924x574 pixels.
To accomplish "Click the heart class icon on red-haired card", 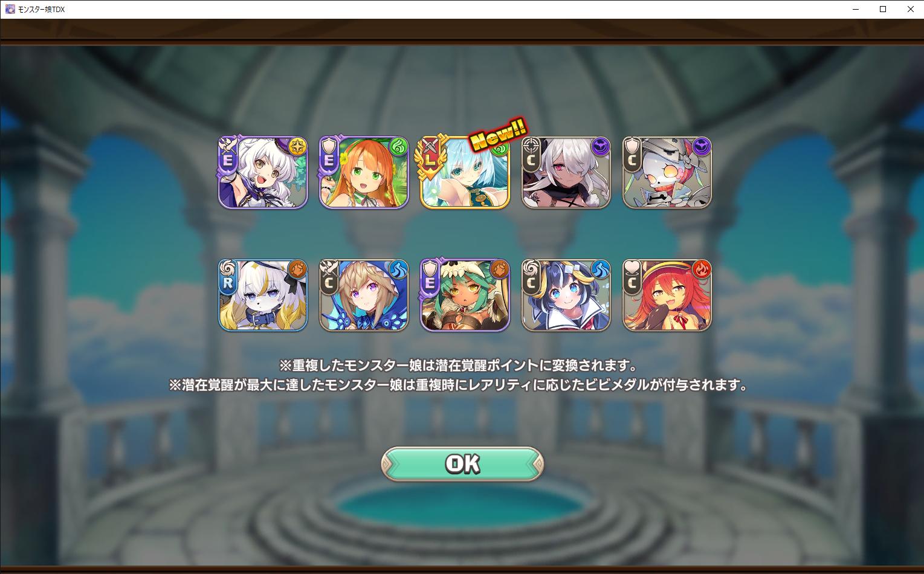I will (632, 267).
